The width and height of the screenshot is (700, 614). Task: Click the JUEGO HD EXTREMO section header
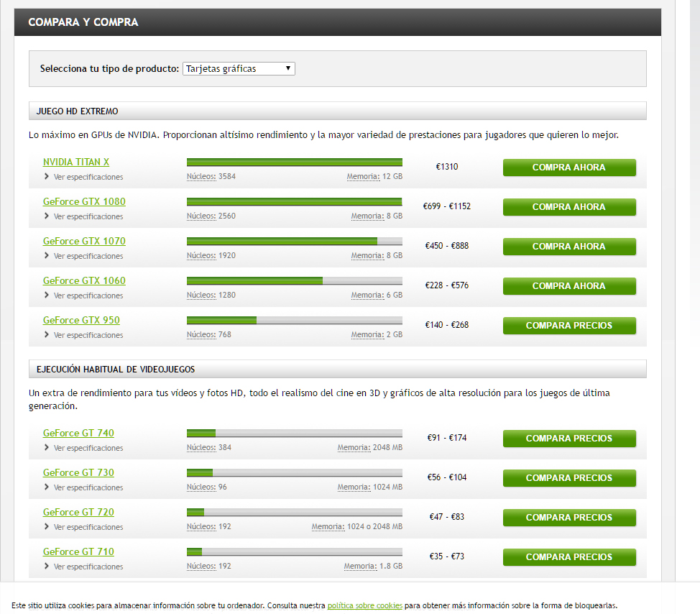(338, 111)
